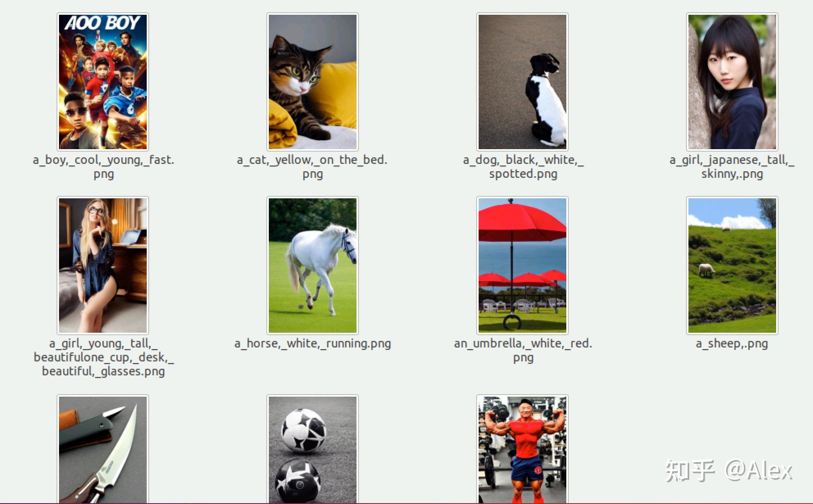Click the a_cat,_yellow,_on_the_bed.png label

tap(312, 167)
